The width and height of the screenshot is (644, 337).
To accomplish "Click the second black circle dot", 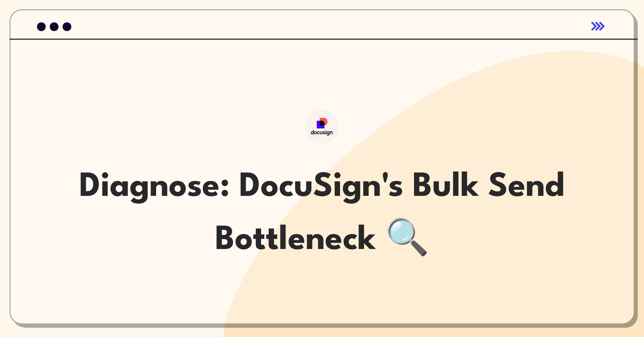I will click(53, 26).
